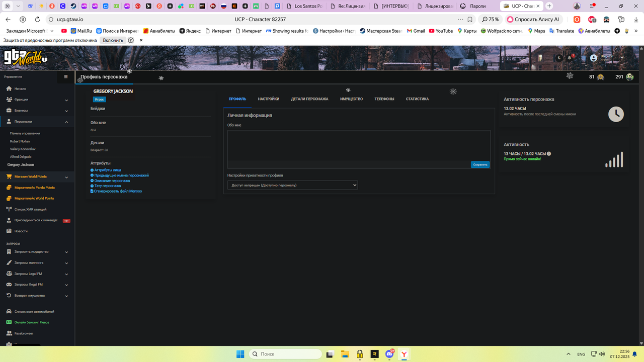Expand the Магазин World Points section
The width and height of the screenshot is (644, 362).
click(66, 177)
